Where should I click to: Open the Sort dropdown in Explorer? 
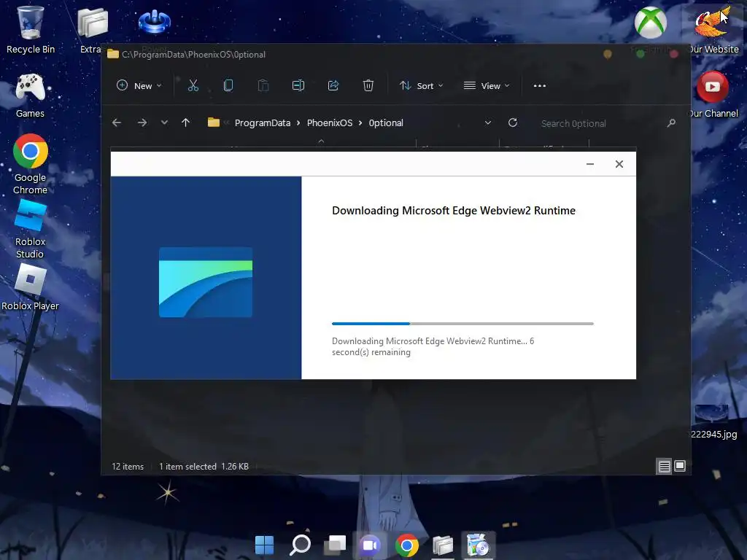(x=421, y=86)
